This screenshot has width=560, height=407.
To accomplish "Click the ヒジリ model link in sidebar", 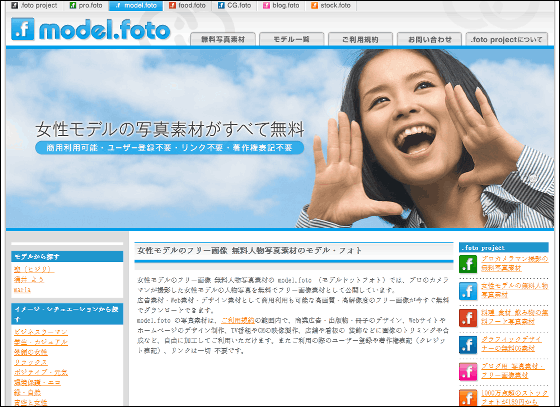I will point(34,269).
